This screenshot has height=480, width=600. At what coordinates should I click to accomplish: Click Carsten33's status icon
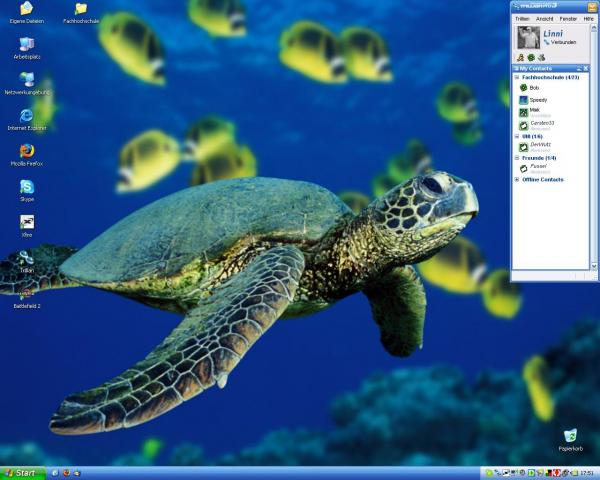click(x=523, y=126)
